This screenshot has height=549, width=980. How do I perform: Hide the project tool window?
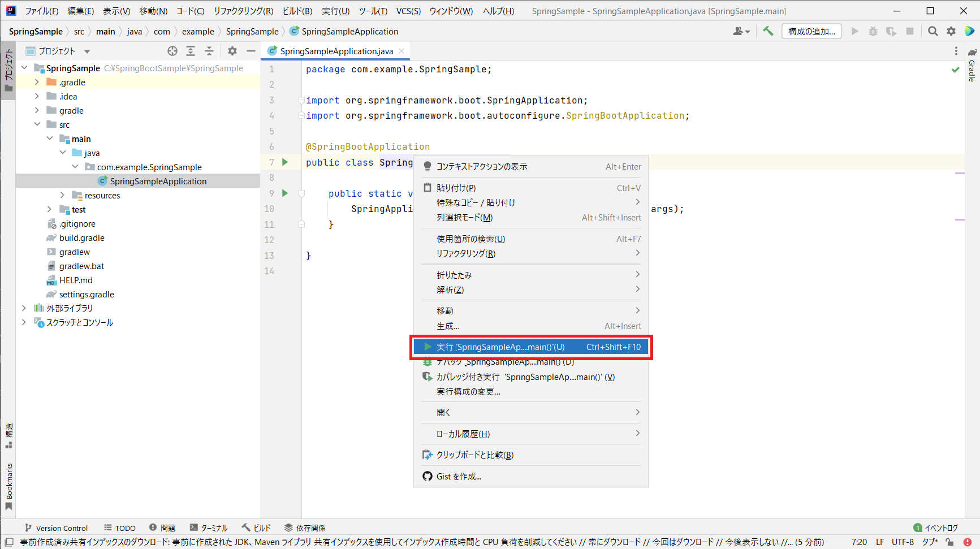[x=251, y=51]
